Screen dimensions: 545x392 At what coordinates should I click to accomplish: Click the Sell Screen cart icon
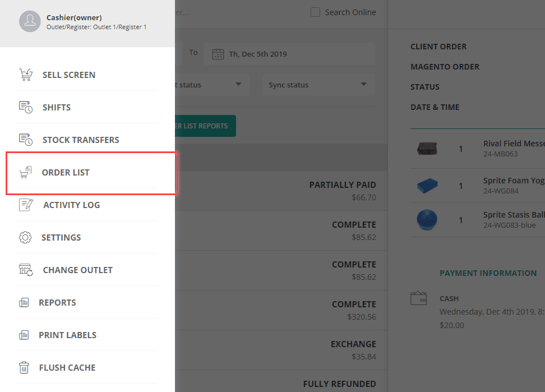[x=25, y=75]
